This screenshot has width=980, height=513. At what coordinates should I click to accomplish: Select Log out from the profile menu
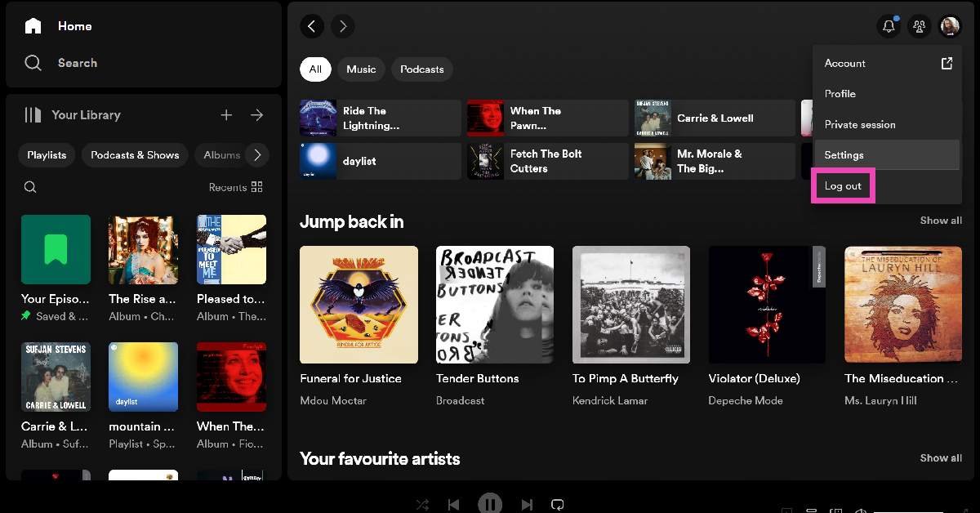pyautogui.click(x=843, y=186)
